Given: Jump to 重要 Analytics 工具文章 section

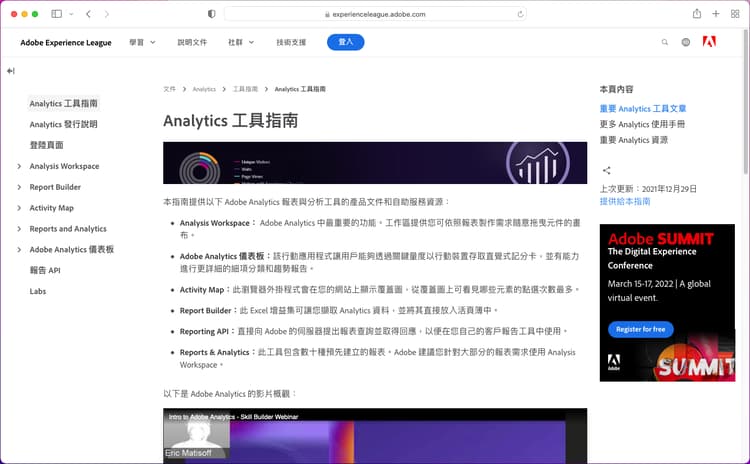Looking at the screenshot, I should (643, 109).
